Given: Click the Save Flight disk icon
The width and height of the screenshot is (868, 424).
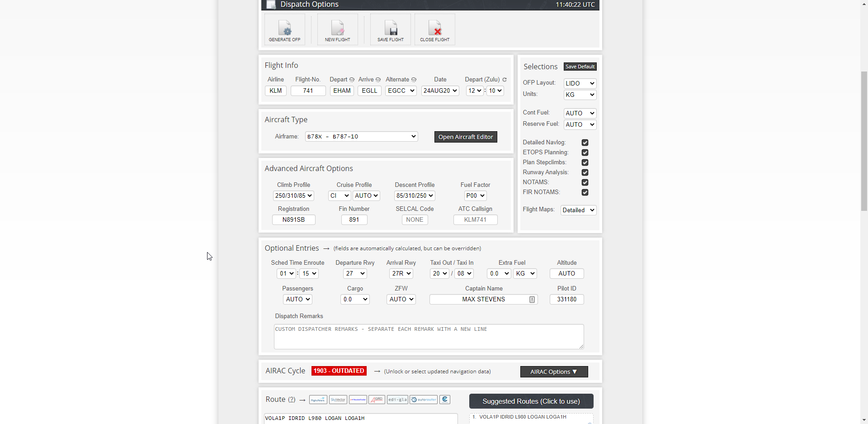Looking at the screenshot, I should tap(391, 30).
